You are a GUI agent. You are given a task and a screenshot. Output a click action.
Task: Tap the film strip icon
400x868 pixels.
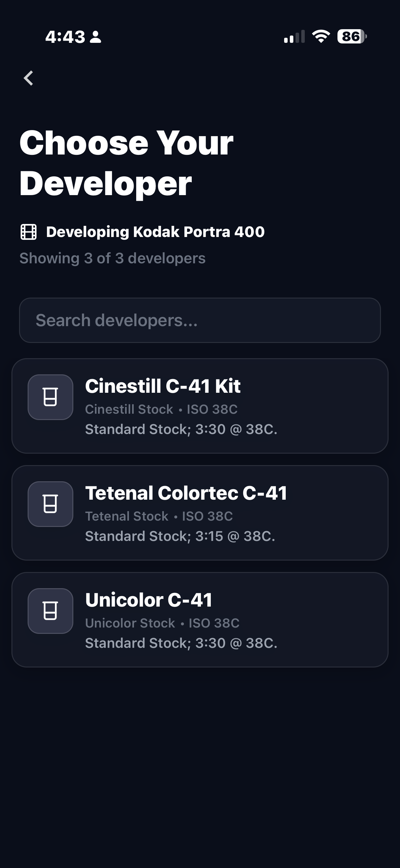29,232
